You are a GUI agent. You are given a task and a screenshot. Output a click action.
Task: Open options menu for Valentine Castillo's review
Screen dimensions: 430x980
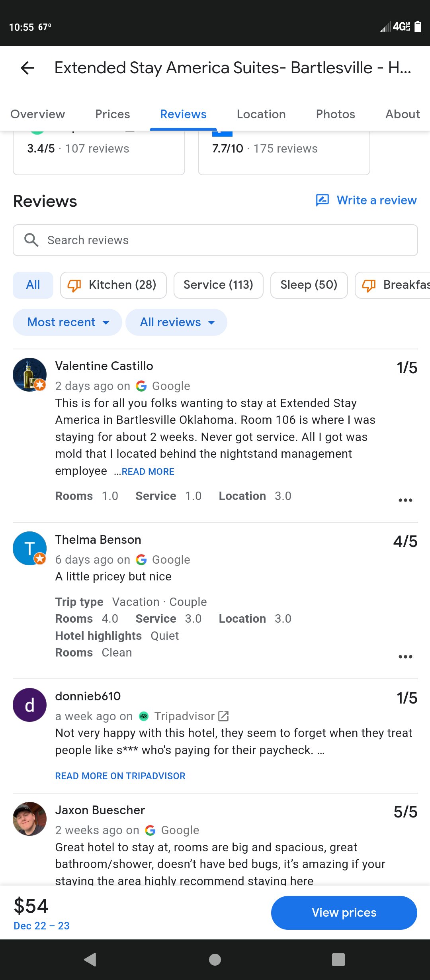tap(405, 500)
